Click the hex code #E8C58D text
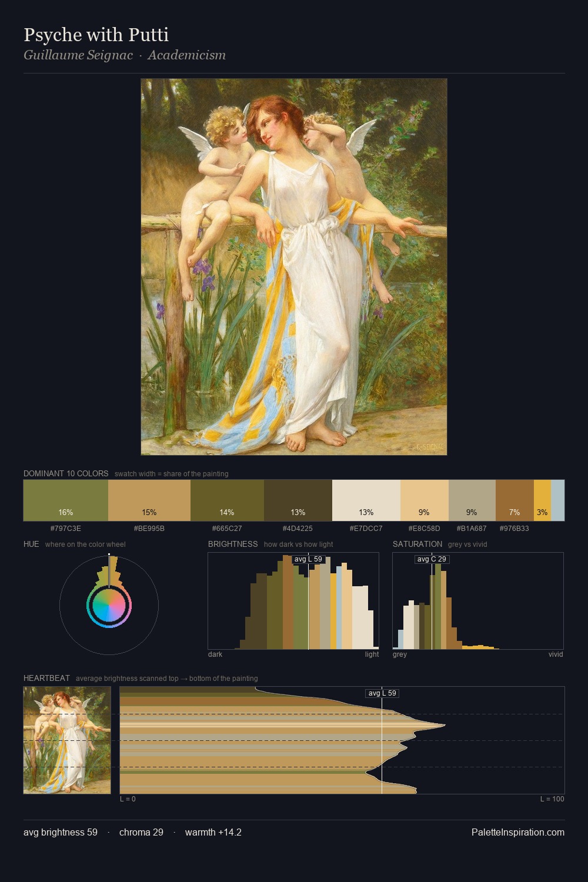The width and height of the screenshot is (588, 882). tap(425, 528)
